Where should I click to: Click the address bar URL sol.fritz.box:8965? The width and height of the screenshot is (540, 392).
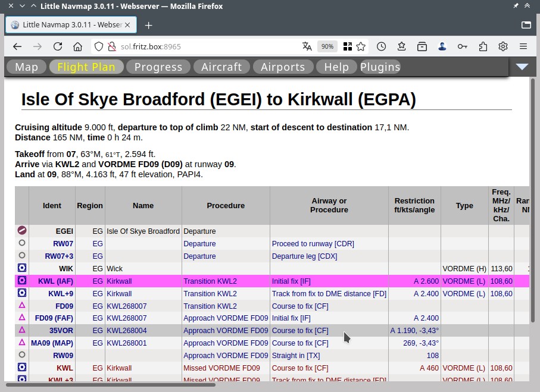point(151,46)
